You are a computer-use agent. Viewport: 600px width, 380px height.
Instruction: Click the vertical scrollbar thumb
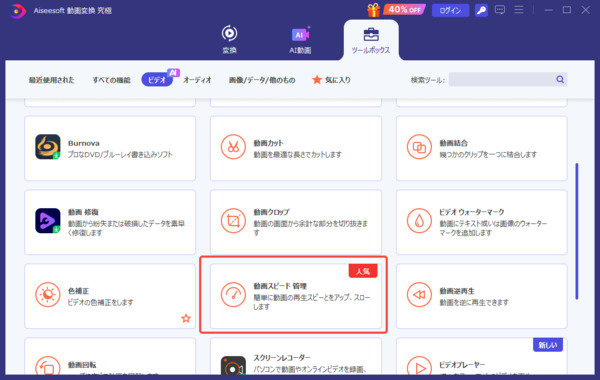tap(577, 231)
